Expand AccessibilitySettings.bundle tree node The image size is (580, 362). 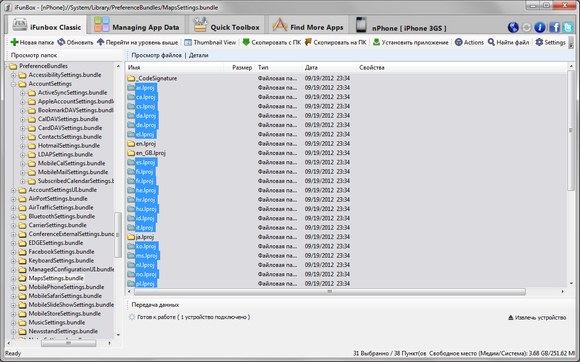(x=13, y=75)
